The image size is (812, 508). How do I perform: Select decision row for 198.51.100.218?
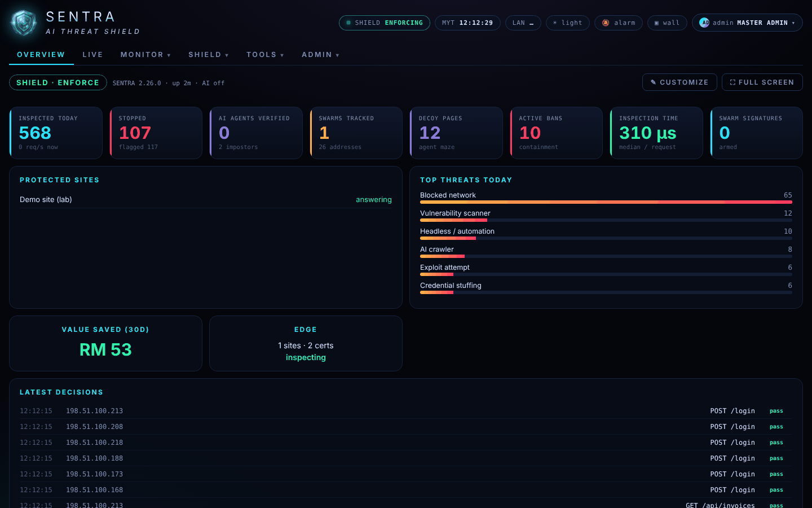point(405,443)
